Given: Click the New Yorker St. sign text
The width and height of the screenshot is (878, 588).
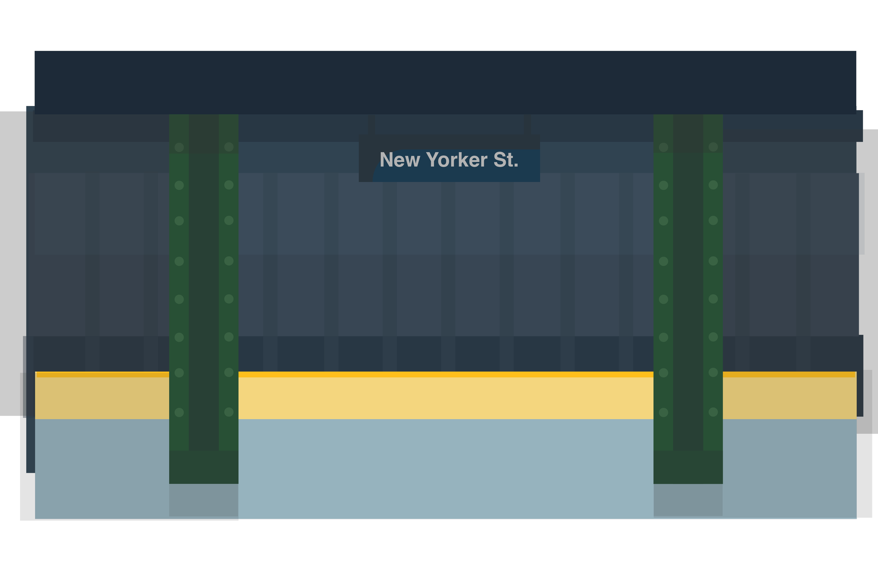Looking at the screenshot, I should click(448, 160).
